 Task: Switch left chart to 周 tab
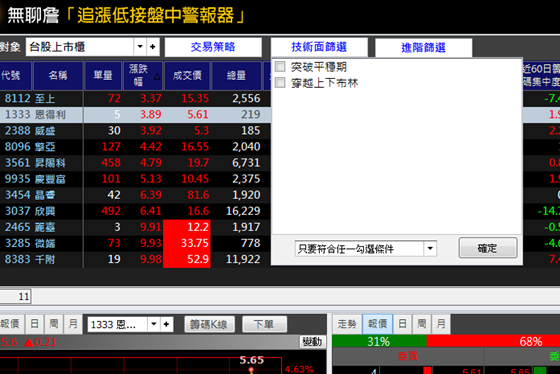pyautogui.click(x=54, y=324)
